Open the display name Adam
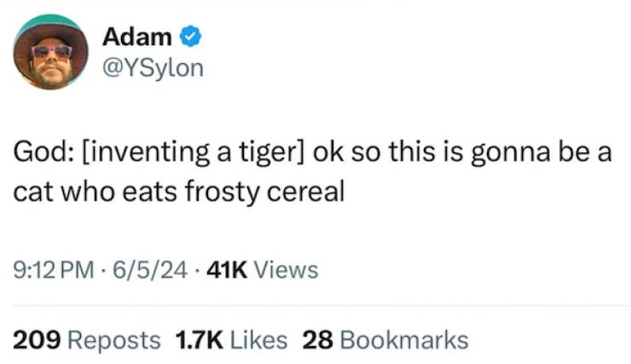This screenshot has width=631, height=364. [137, 37]
